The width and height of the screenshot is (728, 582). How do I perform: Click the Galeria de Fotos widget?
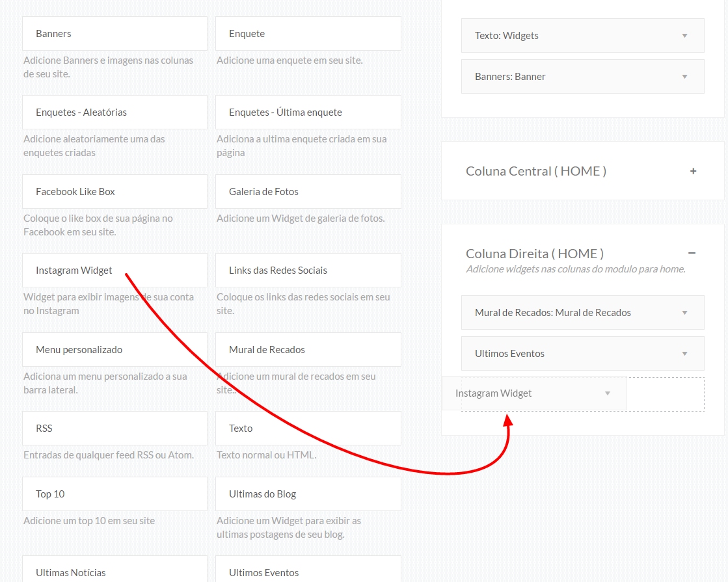click(308, 192)
